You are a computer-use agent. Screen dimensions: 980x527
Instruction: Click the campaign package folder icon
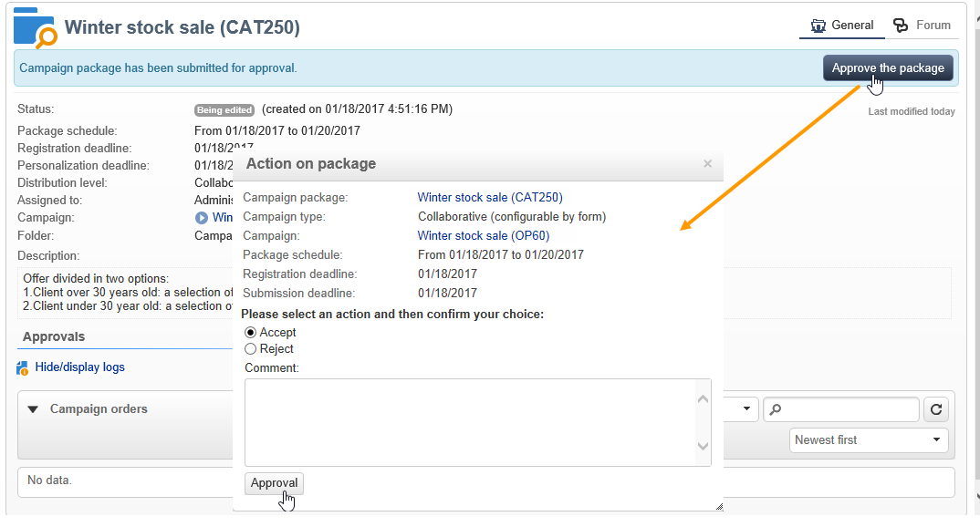click(35, 27)
